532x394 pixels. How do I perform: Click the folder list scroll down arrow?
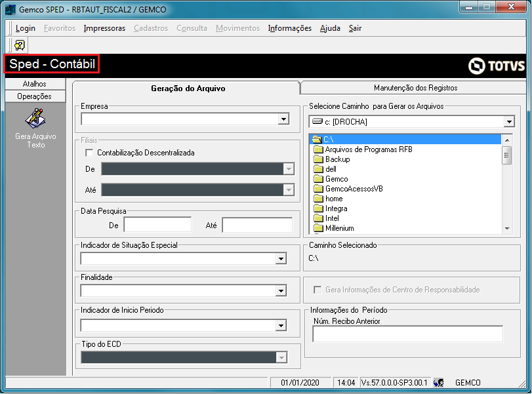coord(507,229)
